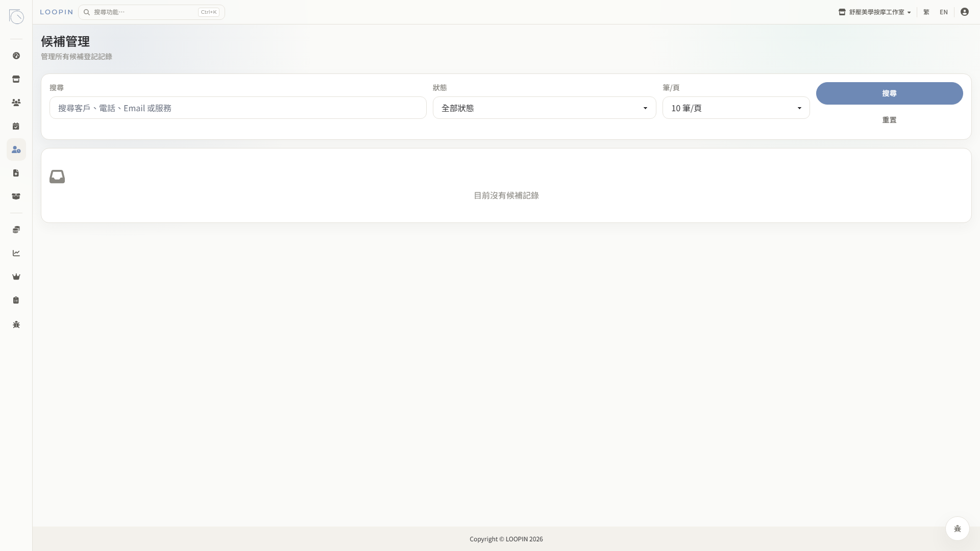The height and width of the screenshot is (551, 980).
Task: Open the open-box products icon in sidebar
Action: click(16, 196)
